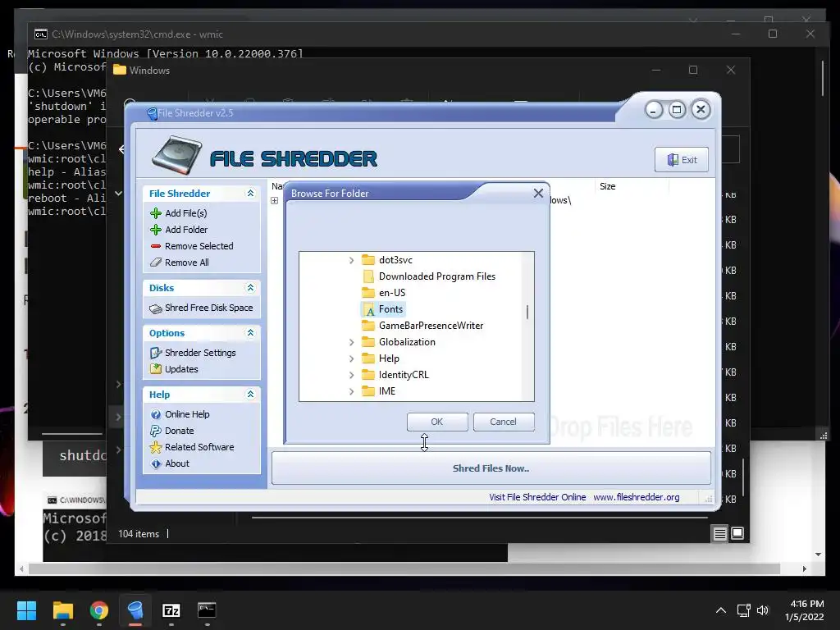Select the dot3svc folder name

click(395, 260)
